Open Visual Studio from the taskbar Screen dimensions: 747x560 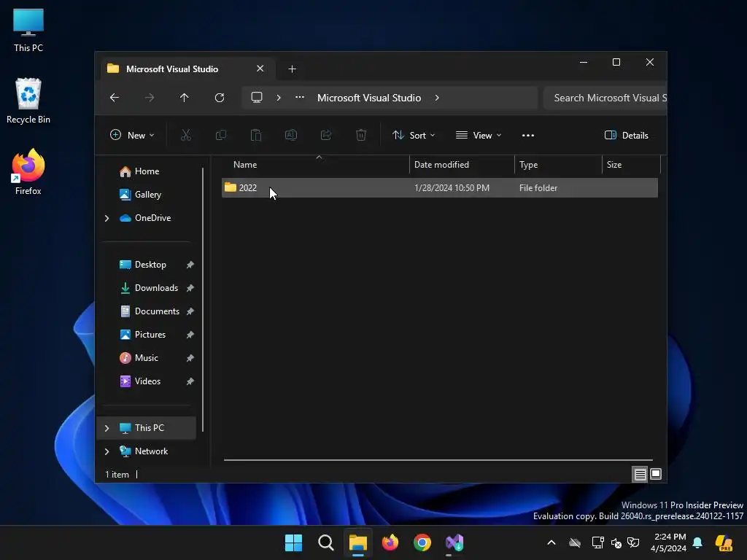pos(454,542)
